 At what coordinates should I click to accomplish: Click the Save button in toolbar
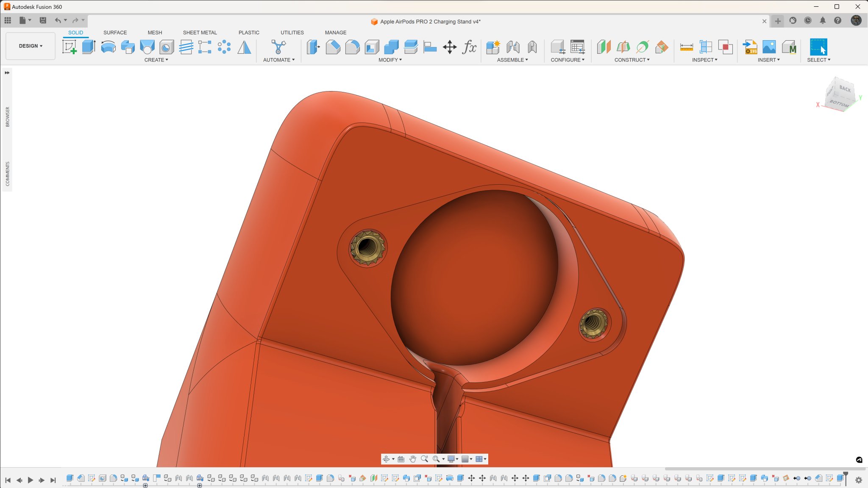[43, 20]
